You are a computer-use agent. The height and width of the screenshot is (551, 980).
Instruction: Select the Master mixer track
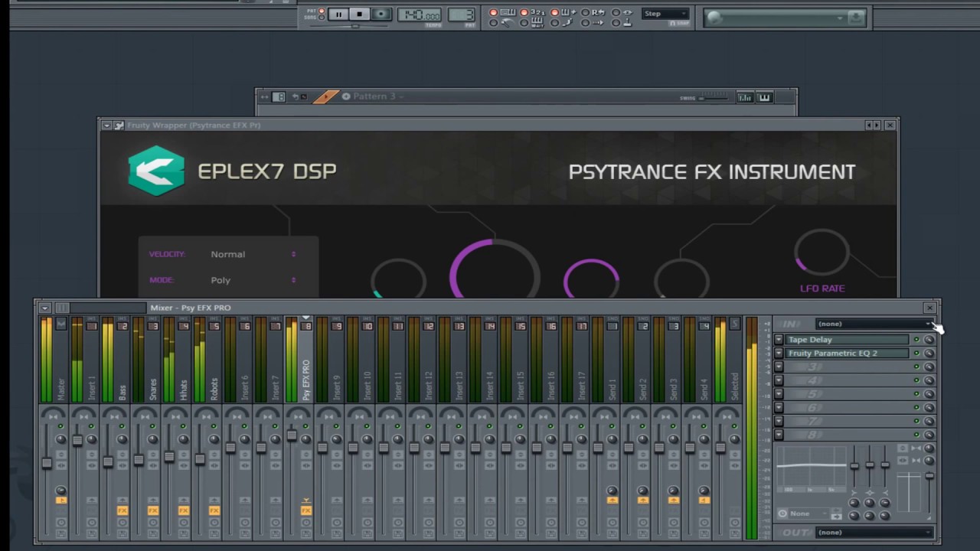coord(54,360)
